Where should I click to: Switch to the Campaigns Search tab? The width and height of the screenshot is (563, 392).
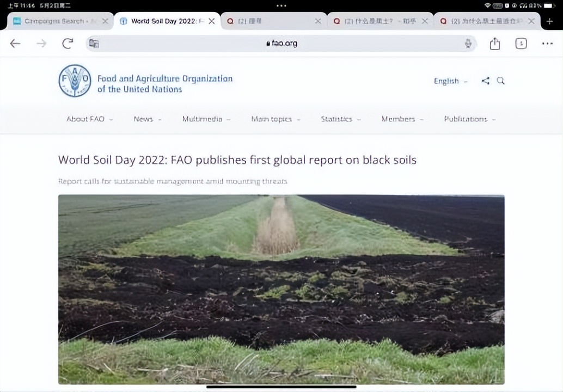[54, 21]
